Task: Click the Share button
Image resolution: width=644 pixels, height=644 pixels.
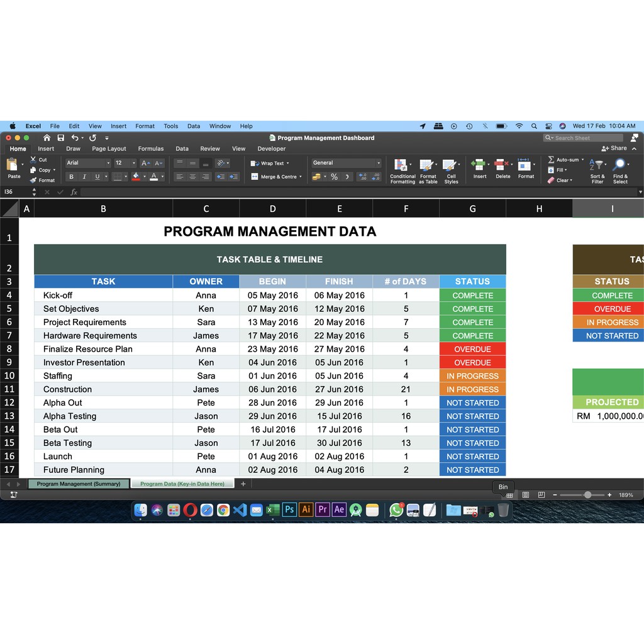Action: pyautogui.click(x=614, y=148)
